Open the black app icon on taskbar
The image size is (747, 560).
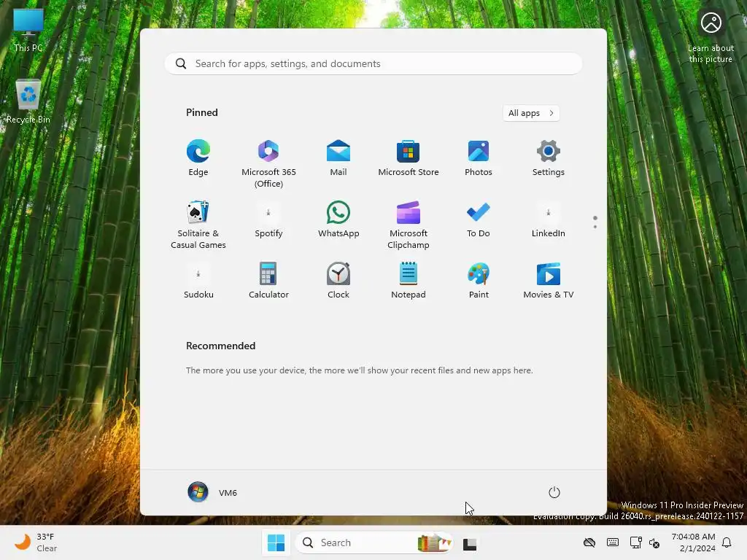click(x=470, y=543)
